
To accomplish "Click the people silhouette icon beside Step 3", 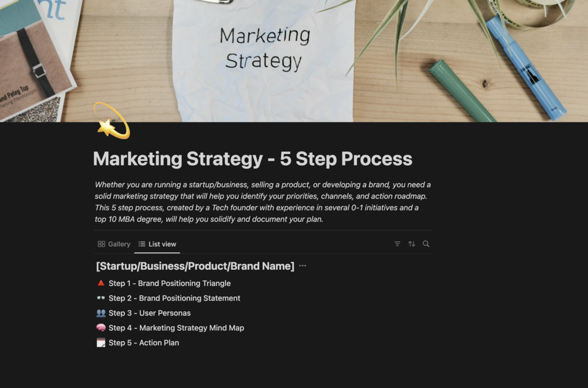I will (x=101, y=313).
